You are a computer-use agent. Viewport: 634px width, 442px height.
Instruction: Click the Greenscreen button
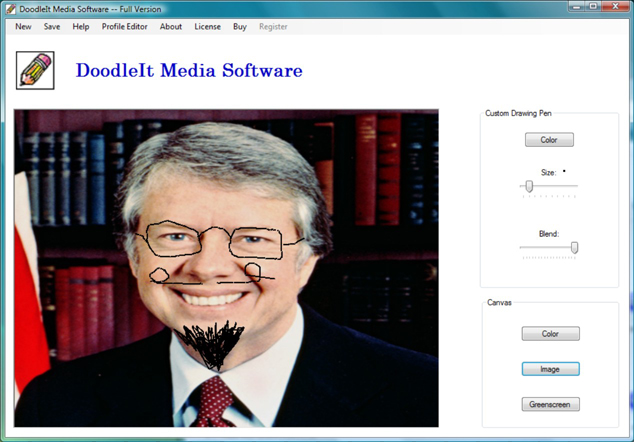[x=550, y=404]
